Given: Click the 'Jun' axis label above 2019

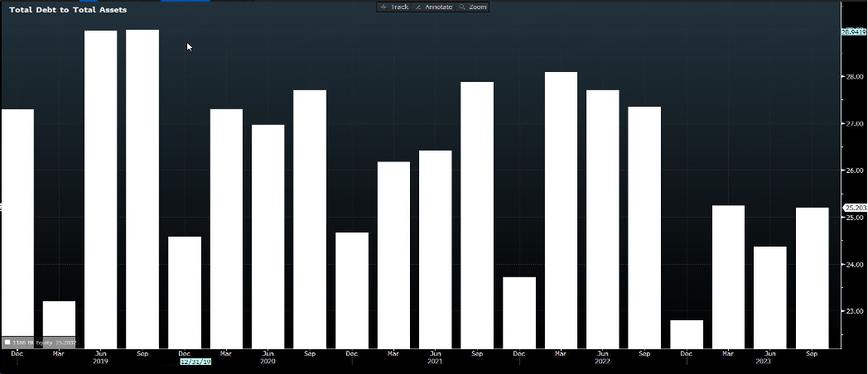Looking at the screenshot, I should 101,353.
